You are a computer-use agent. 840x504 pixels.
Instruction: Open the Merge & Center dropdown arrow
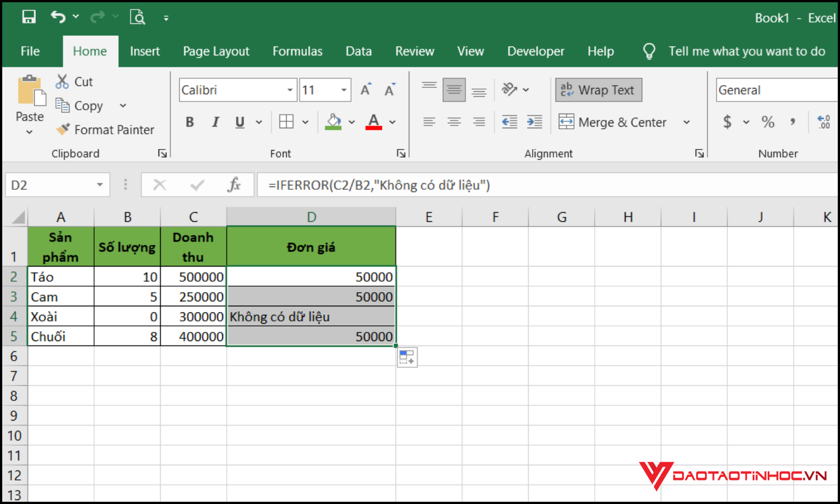pos(687,122)
